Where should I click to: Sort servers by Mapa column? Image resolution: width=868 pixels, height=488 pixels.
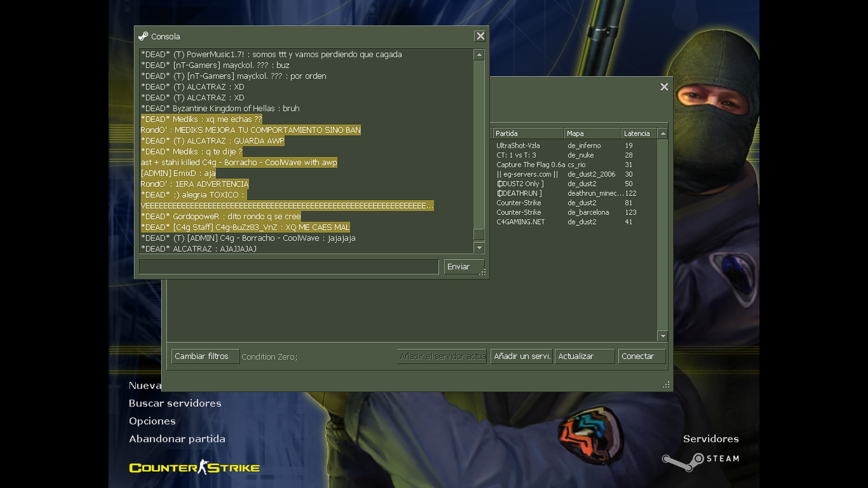[x=592, y=134]
